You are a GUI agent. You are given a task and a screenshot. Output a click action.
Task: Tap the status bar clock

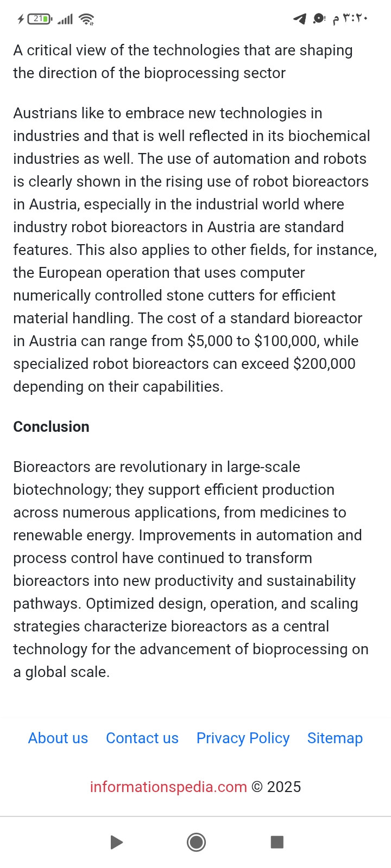click(x=351, y=19)
